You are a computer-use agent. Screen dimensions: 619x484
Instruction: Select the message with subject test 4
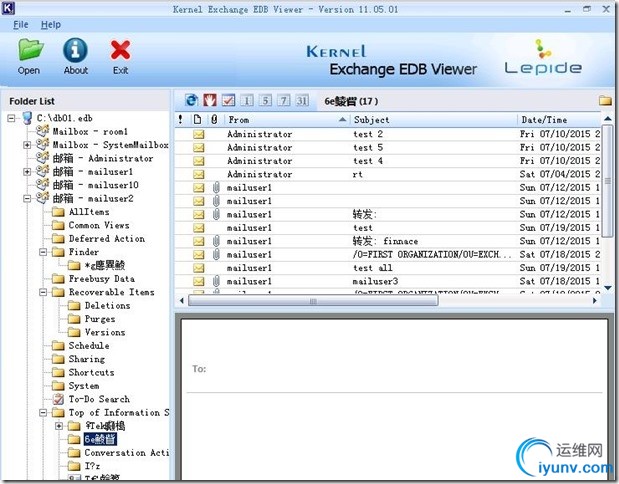click(388, 161)
